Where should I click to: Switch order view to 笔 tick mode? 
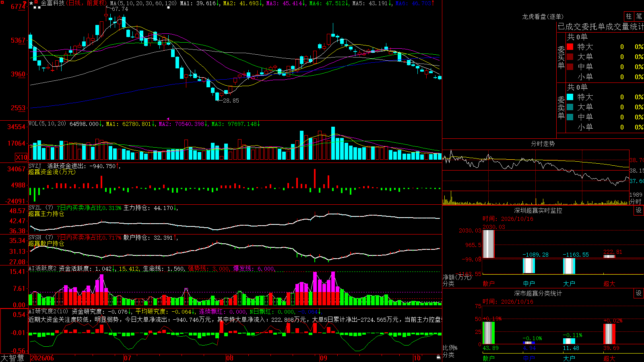[639, 16]
